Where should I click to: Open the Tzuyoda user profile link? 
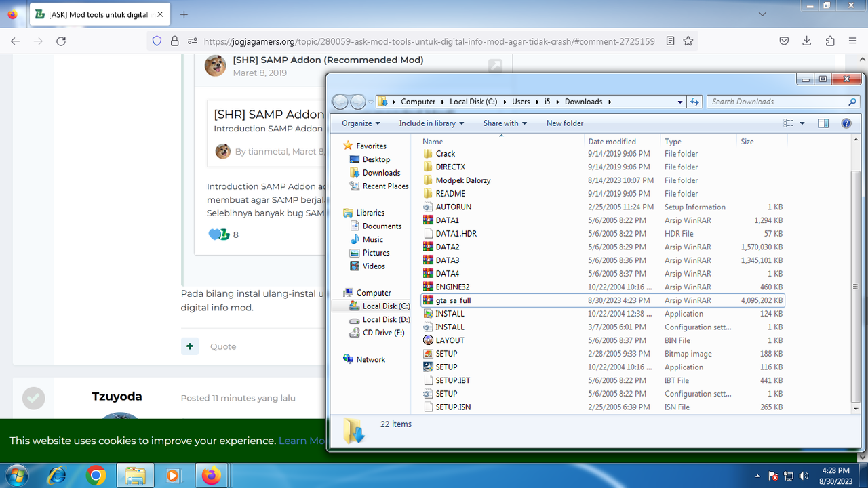117,396
